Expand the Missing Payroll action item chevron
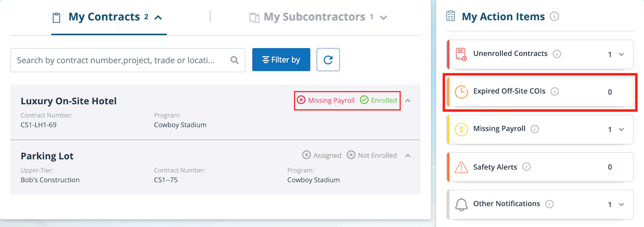 [621, 130]
